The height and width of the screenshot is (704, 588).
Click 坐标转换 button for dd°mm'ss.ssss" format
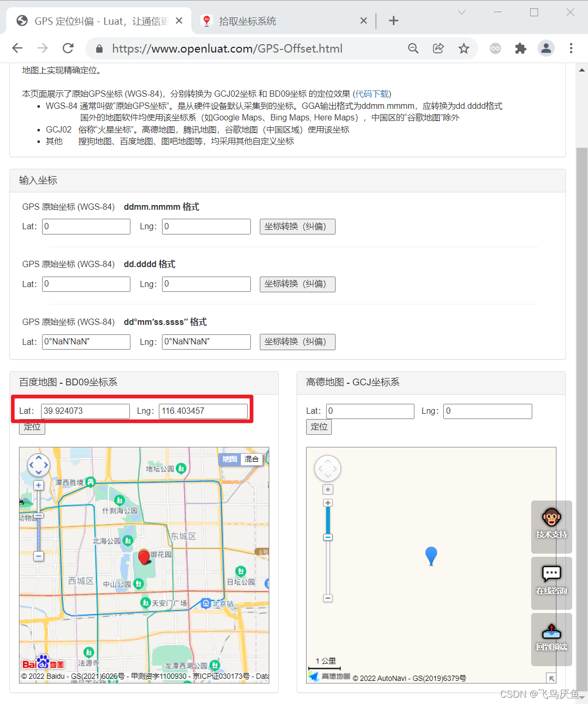(298, 342)
